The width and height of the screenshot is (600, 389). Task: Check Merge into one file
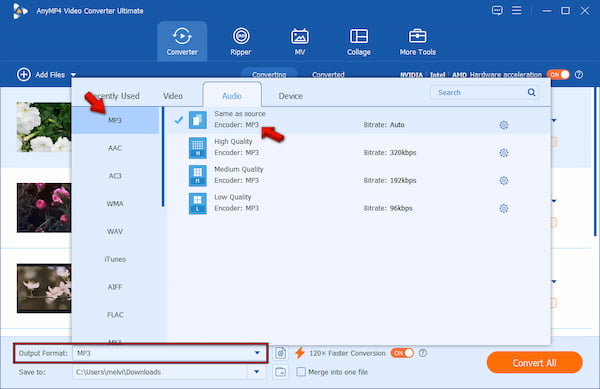301,372
